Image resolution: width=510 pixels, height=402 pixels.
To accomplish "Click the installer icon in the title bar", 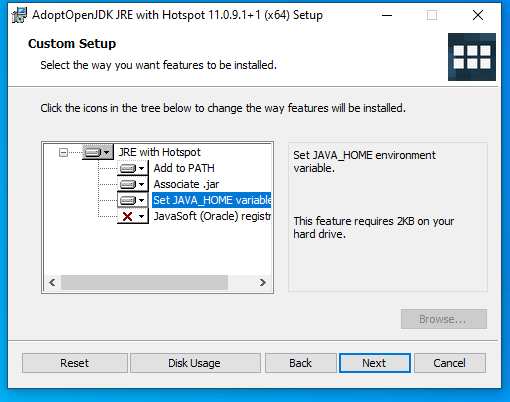I will (19, 15).
